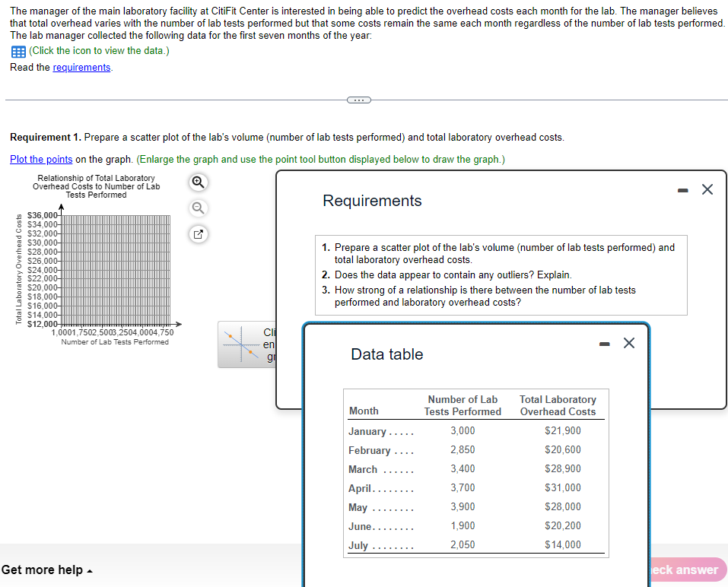
Task: Open graph in a new window
Action: click(x=199, y=234)
